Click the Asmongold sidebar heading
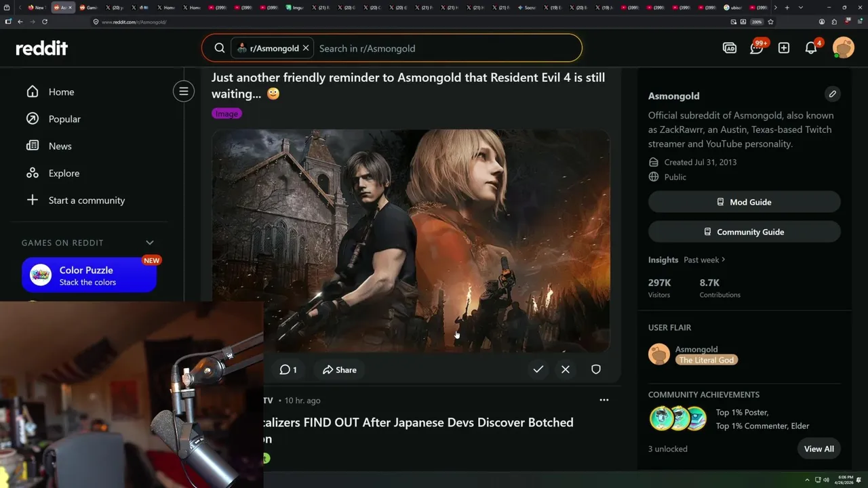The image size is (868, 488). tap(674, 96)
